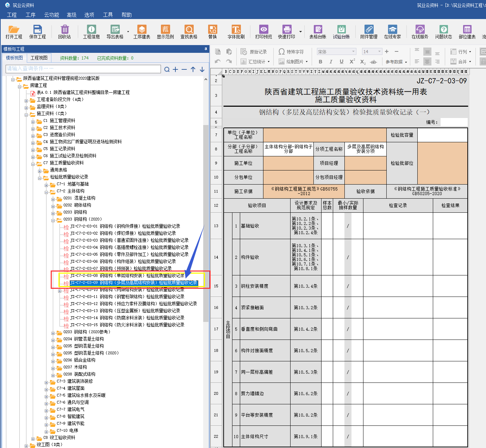Switch to 模板视图 tab
Viewport: 486px width, 448px height.
14,58
